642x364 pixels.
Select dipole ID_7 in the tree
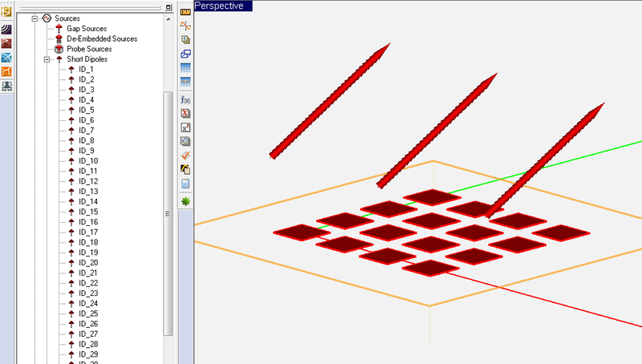point(87,131)
